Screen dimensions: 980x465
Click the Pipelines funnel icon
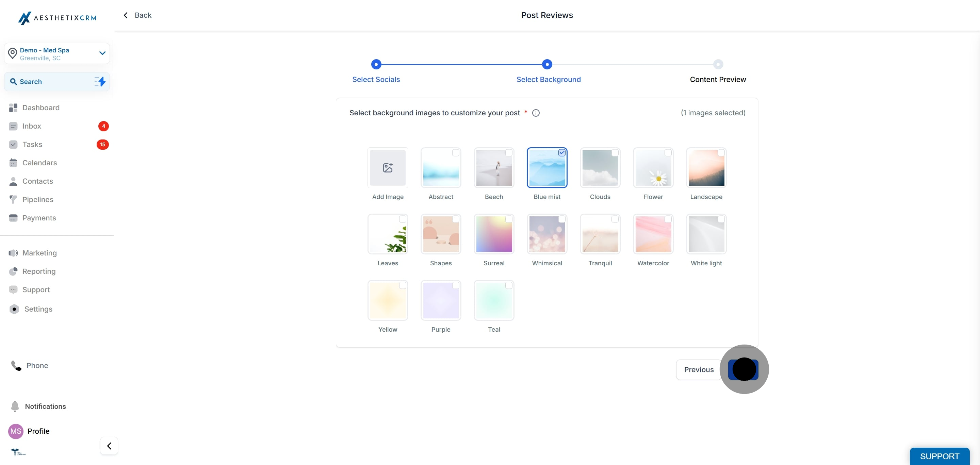[13, 200]
